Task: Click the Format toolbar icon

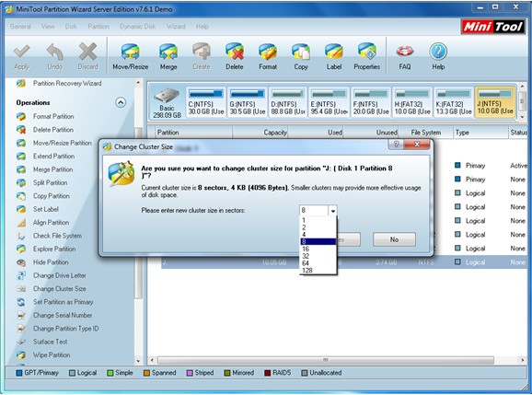Action: pyautogui.click(x=268, y=52)
